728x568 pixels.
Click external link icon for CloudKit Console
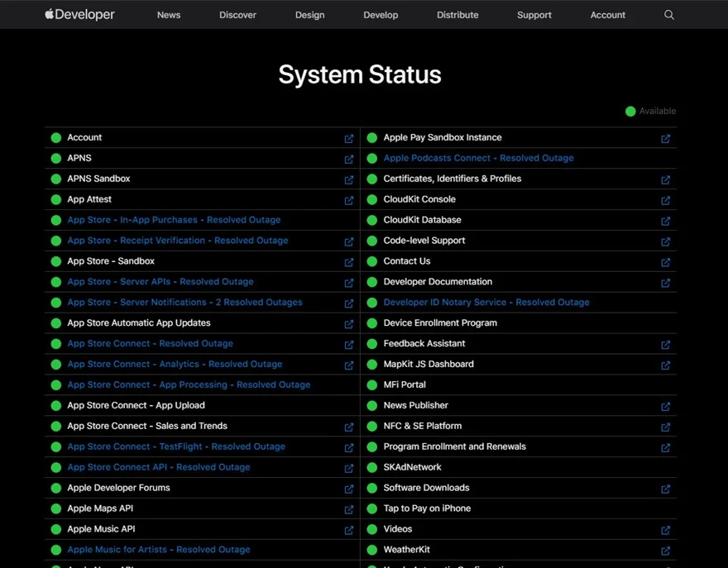[x=665, y=201]
